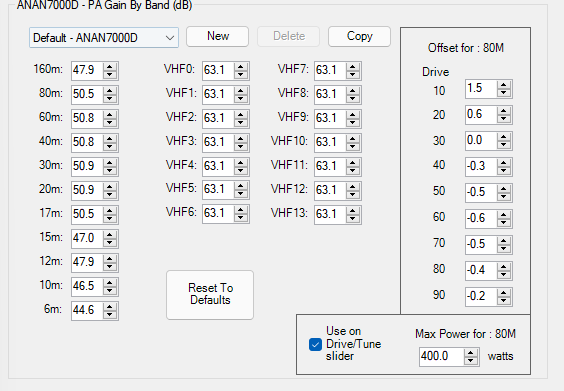The image size is (564, 391).
Task: Click the Drive 20 offset field showing 0.6
Action: tap(481, 115)
